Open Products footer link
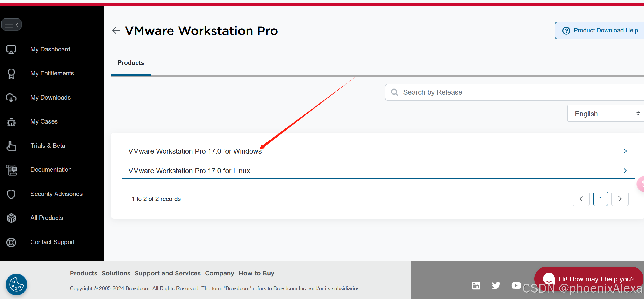The image size is (644, 299). 84,273
